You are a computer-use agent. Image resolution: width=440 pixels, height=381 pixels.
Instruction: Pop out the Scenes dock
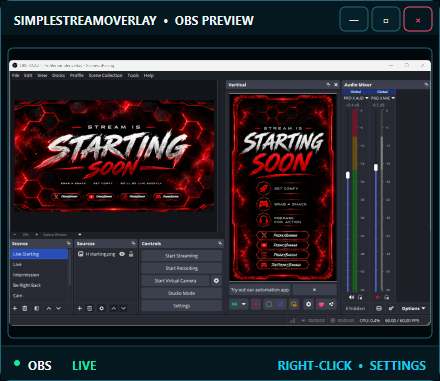coord(69,243)
